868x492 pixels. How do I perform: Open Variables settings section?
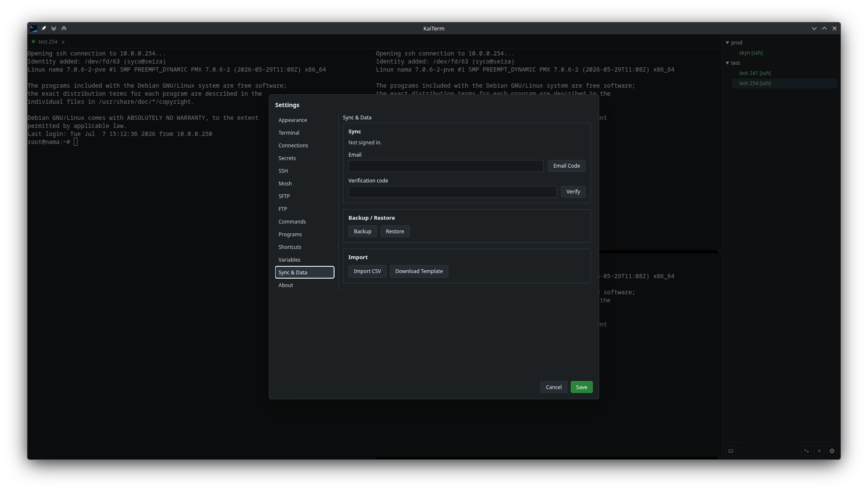click(304, 260)
